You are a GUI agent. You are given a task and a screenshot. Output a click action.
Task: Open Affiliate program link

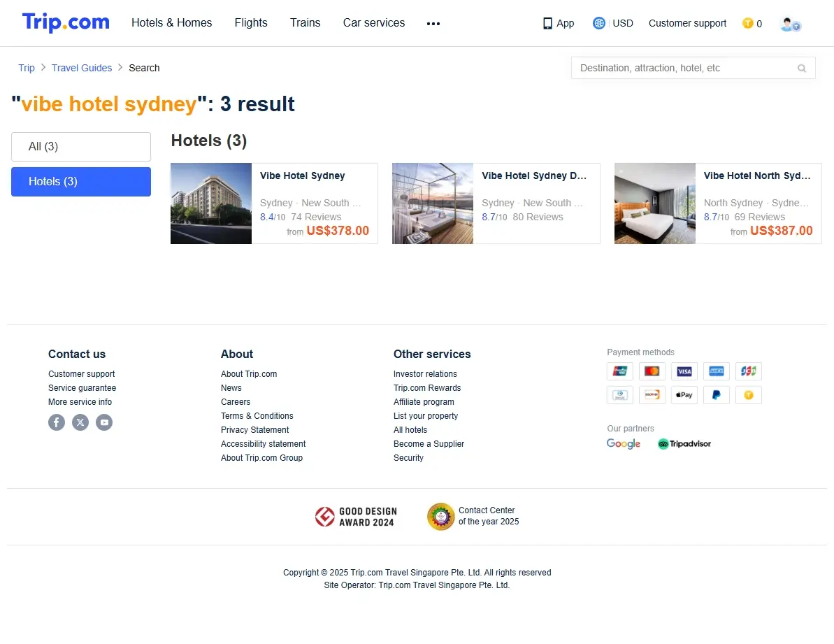point(424,402)
